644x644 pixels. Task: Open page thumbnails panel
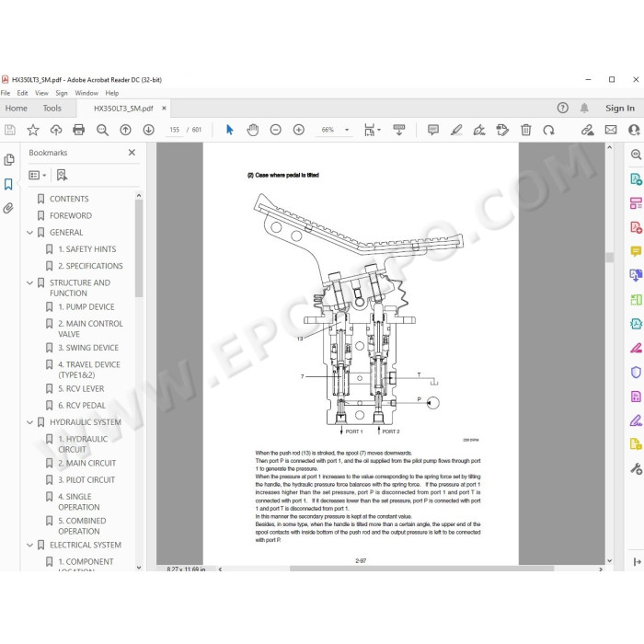coord(8,160)
